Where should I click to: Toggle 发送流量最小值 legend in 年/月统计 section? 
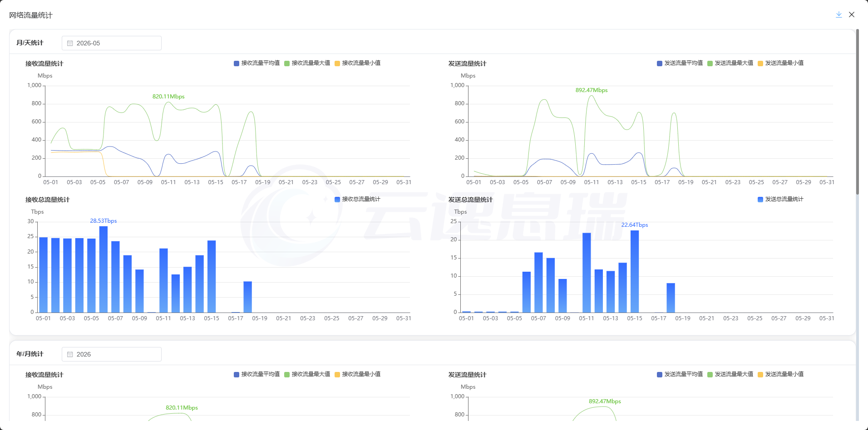coord(781,374)
